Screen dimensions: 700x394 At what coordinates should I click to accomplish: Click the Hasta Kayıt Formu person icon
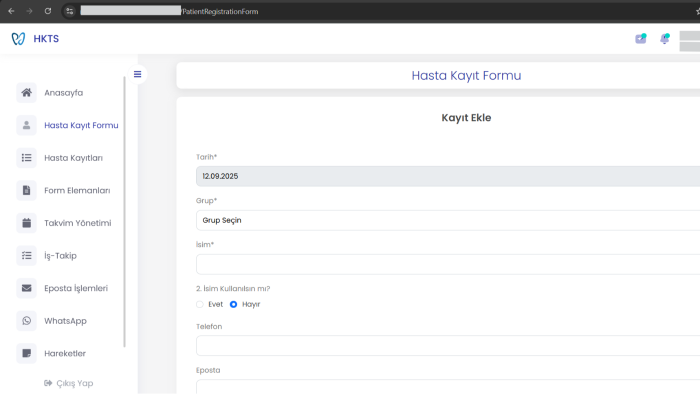[x=26, y=125]
